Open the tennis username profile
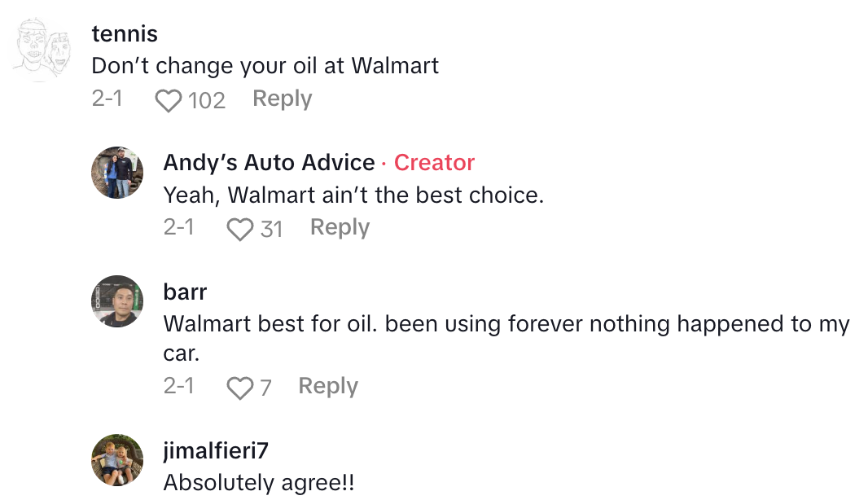Screen dimensions: 868x500 pyautogui.click(x=125, y=33)
